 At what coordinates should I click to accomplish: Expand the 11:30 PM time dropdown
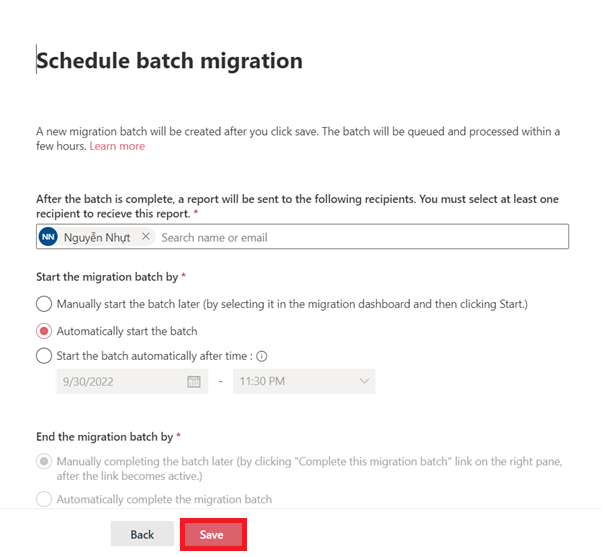click(x=363, y=381)
